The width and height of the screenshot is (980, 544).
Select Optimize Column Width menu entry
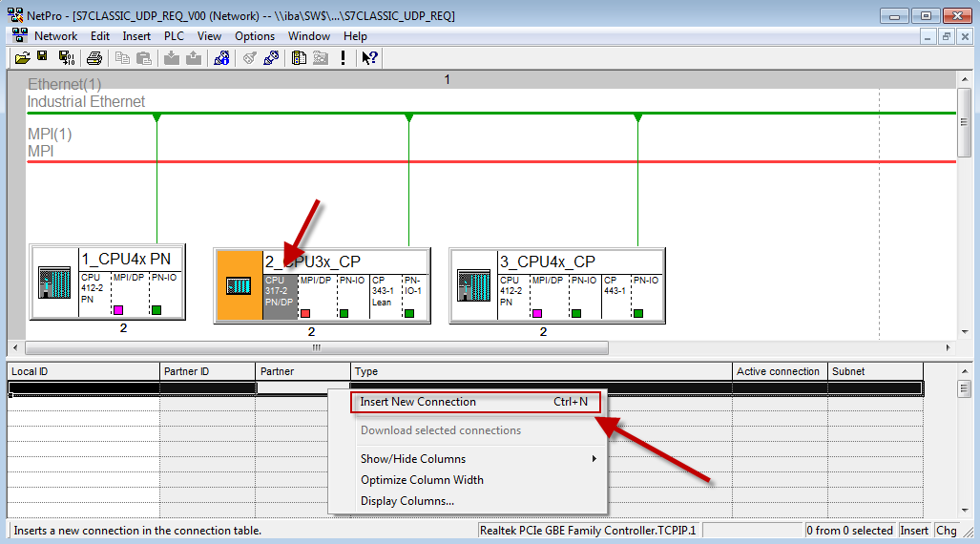(x=422, y=480)
